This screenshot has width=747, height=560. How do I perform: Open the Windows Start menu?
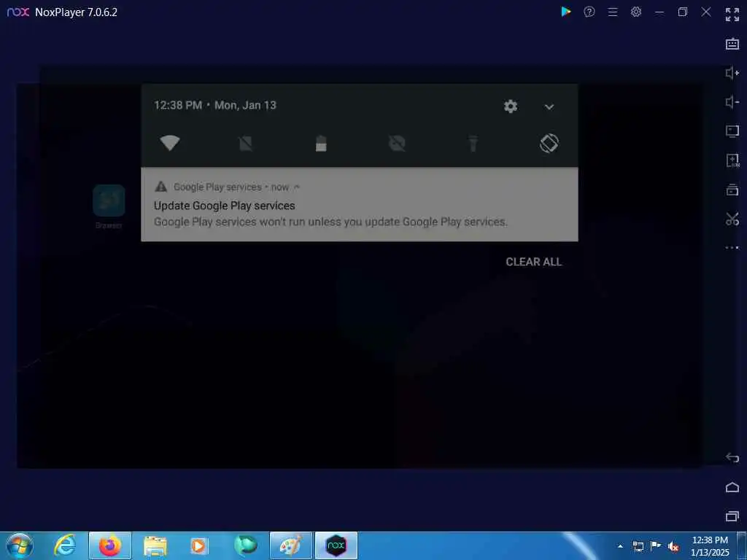pos(20,545)
